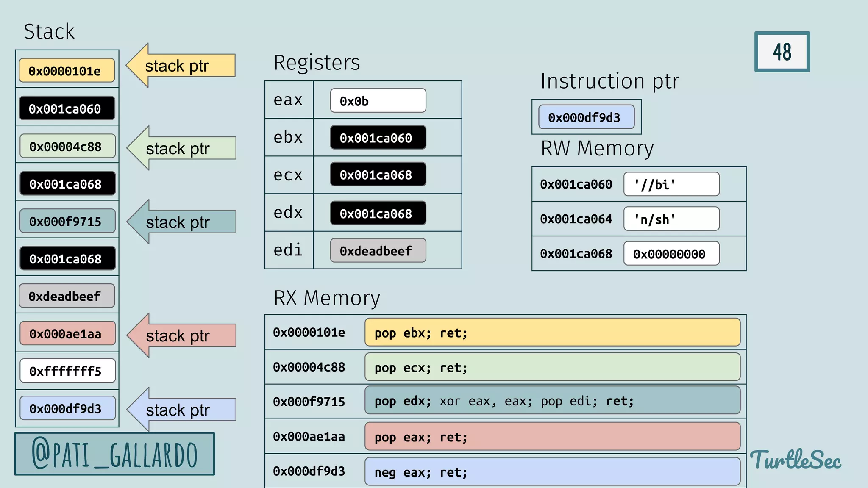The image size is (868, 488).
Task: Click the slide number 48 box
Action: [782, 52]
